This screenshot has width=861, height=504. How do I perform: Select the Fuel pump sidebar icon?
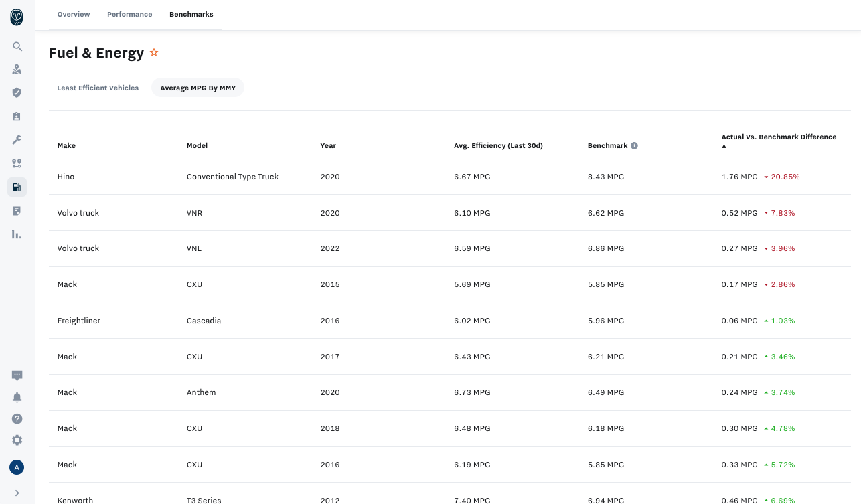17,187
